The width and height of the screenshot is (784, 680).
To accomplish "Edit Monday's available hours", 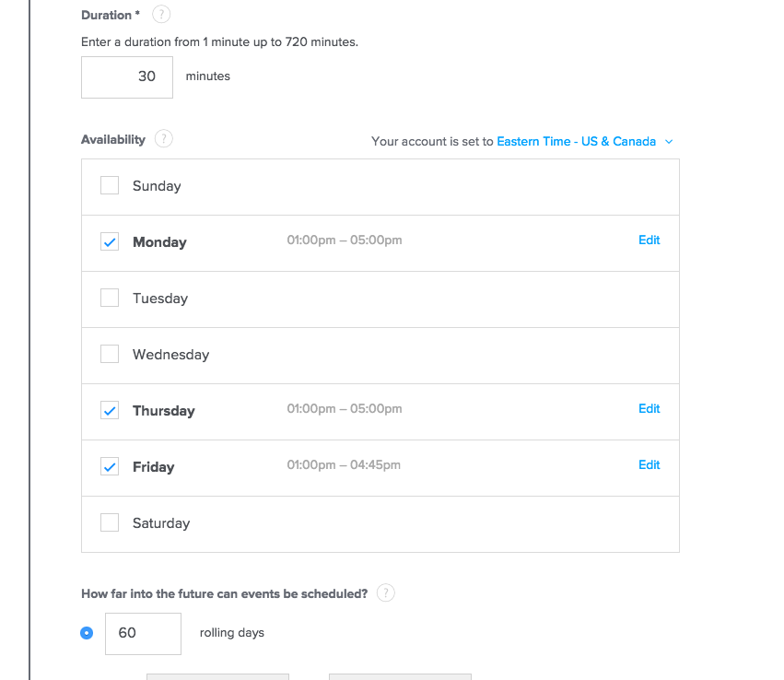I will coord(649,240).
